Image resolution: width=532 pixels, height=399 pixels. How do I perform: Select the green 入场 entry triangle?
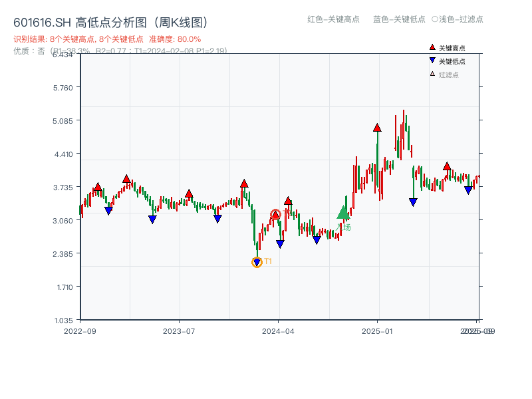(344, 214)
